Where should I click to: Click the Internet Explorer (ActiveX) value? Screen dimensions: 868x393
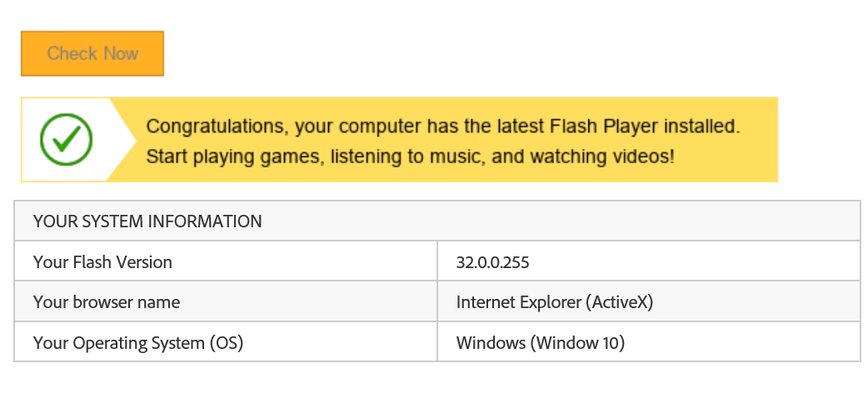tap(555, 302)
